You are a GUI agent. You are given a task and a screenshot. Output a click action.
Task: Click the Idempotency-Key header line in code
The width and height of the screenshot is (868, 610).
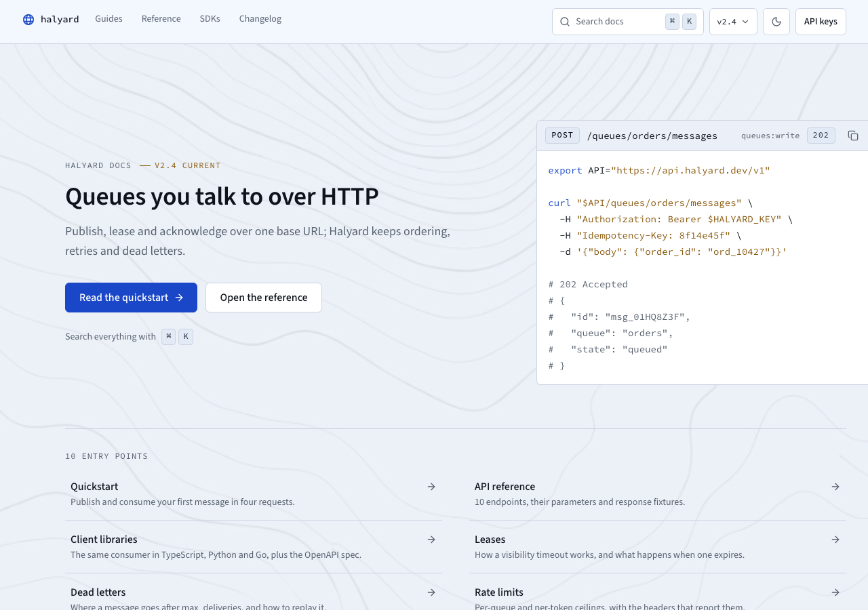(x=650, y=235)
